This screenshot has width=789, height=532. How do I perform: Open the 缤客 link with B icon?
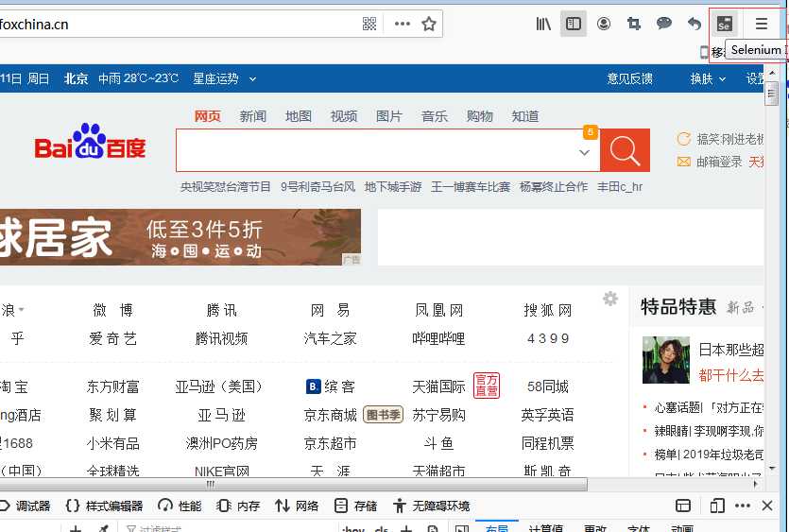click(330, 386)
